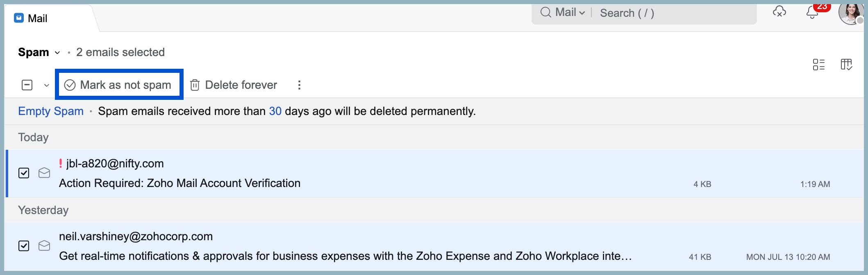This screenshot has height=275, width=868.
Task: Uncheck the neil.varshiney@zohocorp.com email checkbox
Action: 24,246
